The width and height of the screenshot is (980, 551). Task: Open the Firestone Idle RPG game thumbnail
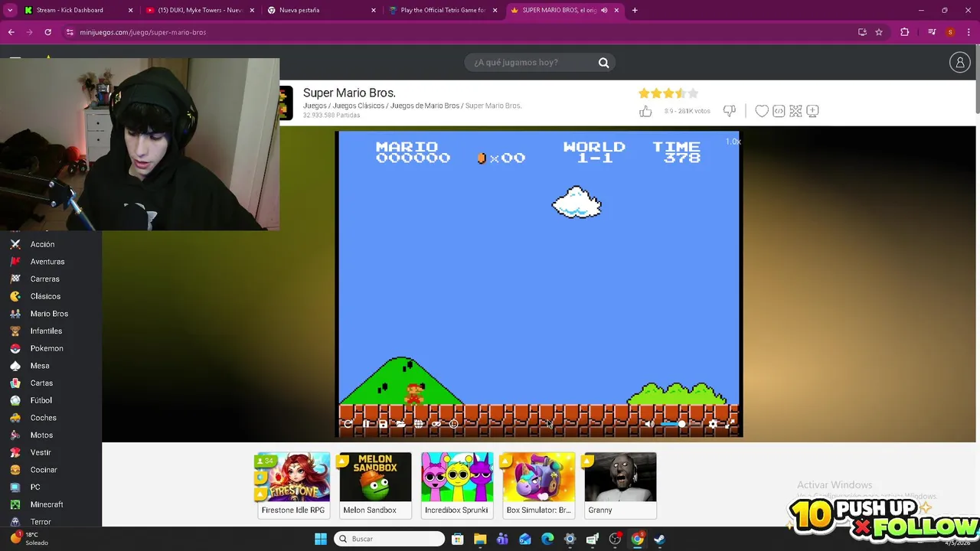click(x=293, y=485)
